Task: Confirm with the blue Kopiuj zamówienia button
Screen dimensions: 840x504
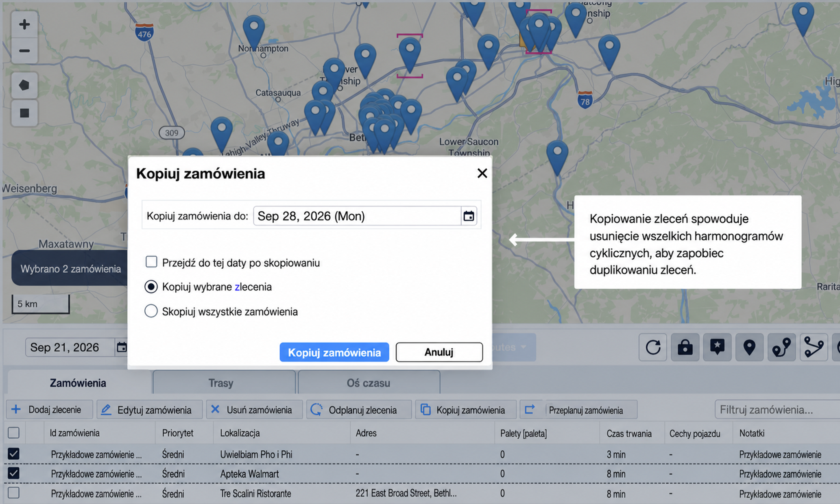Action: (x=334, y=352)
